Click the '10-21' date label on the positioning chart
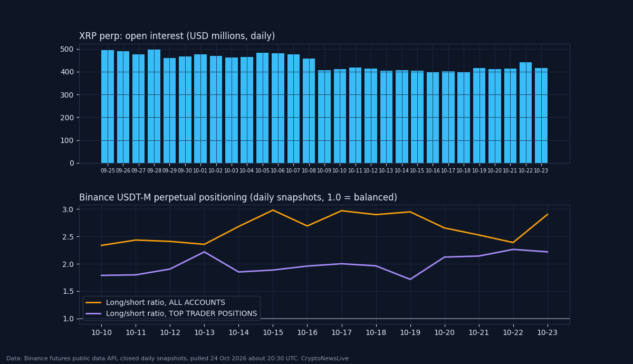The height and width of the screenshot is (364, 633). click(x=479, y=332)
